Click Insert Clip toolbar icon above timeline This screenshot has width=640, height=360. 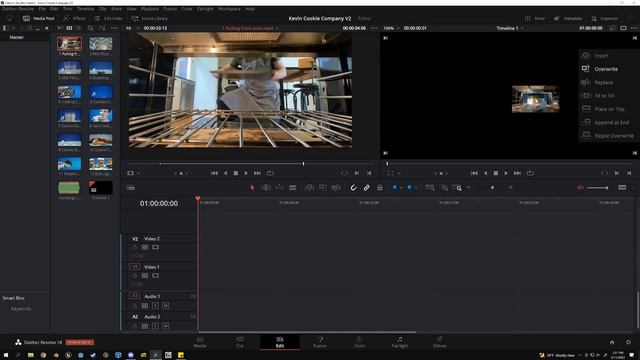point(309,188)
